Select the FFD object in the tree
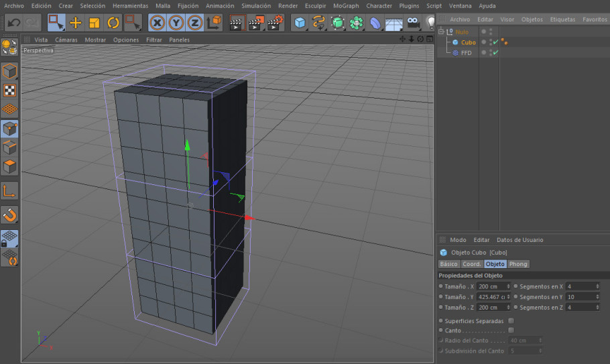 coord(466,52)
